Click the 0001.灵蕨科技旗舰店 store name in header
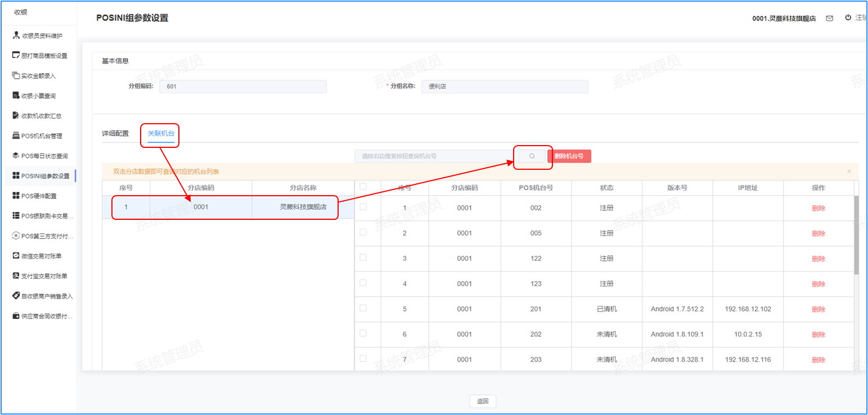The image size is (868, 415). point(784,18)
